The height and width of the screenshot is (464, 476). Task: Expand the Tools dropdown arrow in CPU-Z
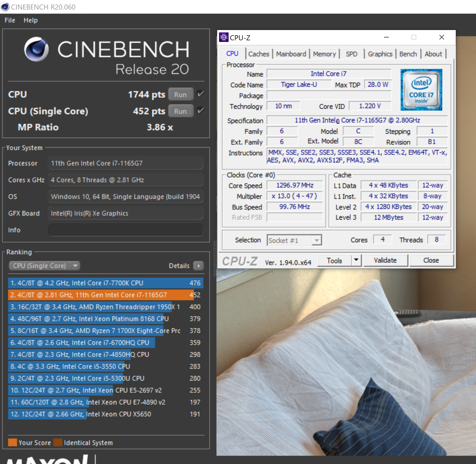click(x=356, y=260)
